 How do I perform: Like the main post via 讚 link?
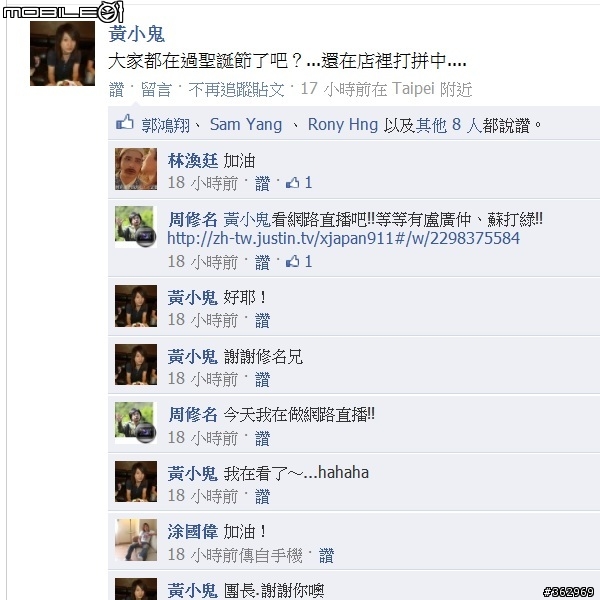116,90
